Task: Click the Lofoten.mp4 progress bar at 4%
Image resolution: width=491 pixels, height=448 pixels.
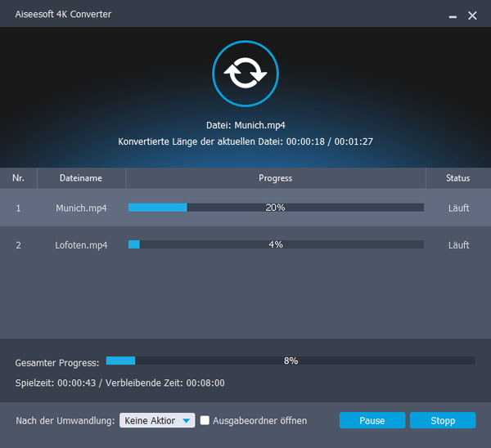Action: 276,244
